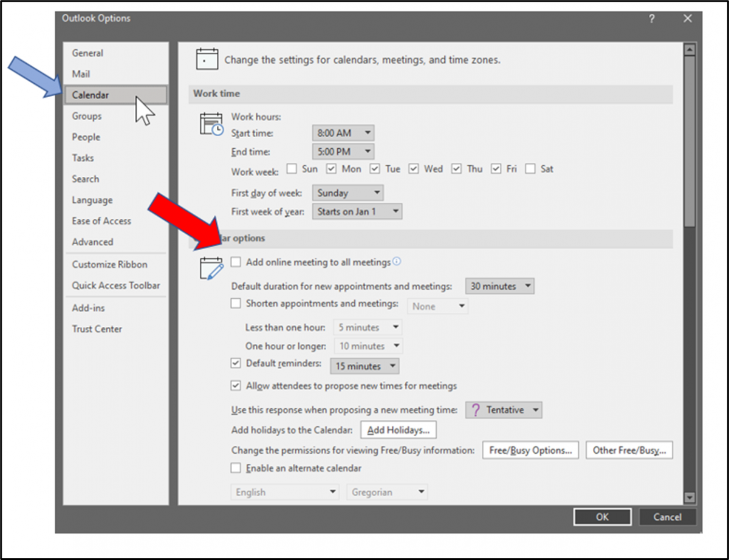Click the help question mark in title bar
The height and width of the screenshot is (560, 729).
point(651,19)
